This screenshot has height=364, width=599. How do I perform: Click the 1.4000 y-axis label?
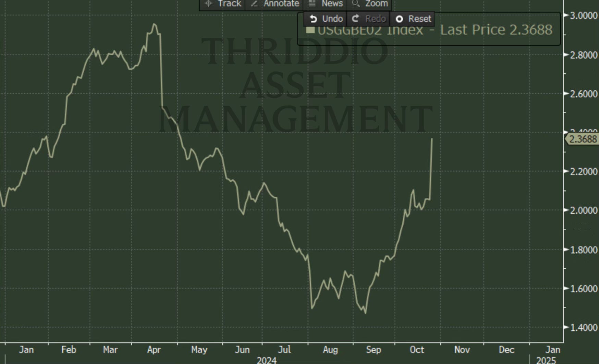tap(584, 328)
